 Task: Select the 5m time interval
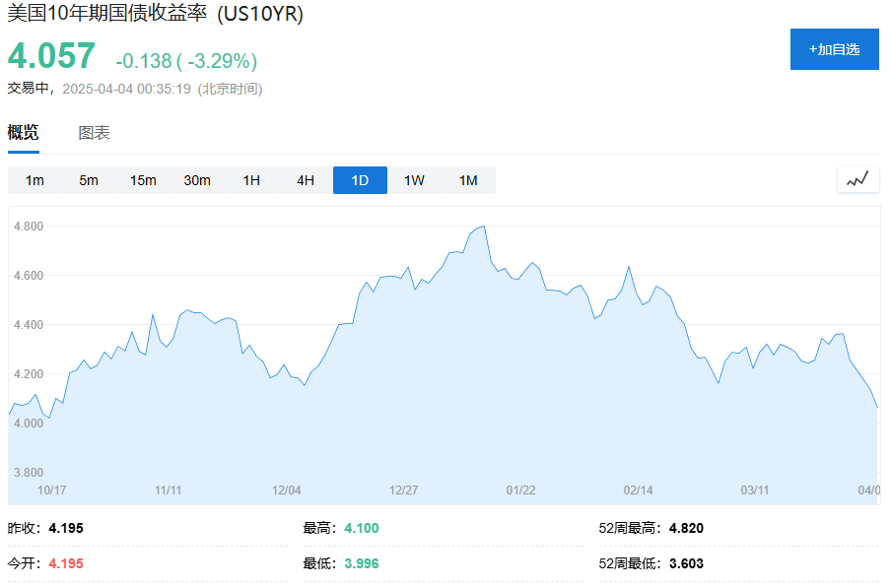88,180
